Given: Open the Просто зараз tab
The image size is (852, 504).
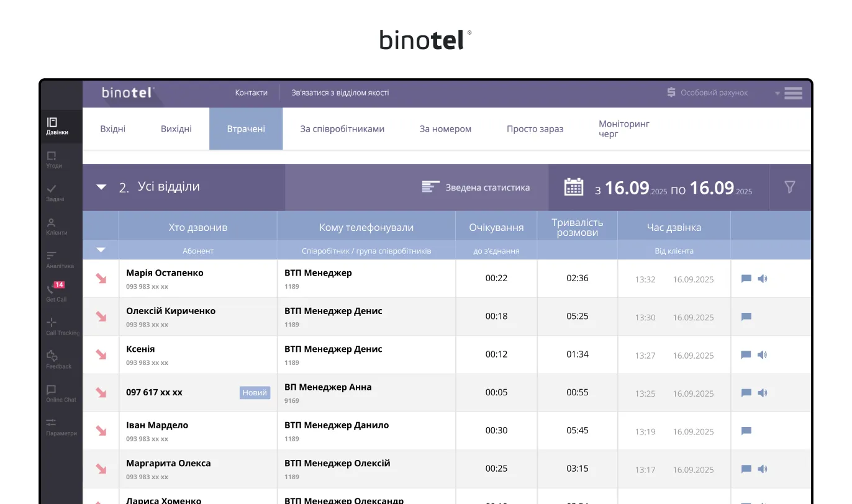Looking at the screenshot, I should 535,129.
